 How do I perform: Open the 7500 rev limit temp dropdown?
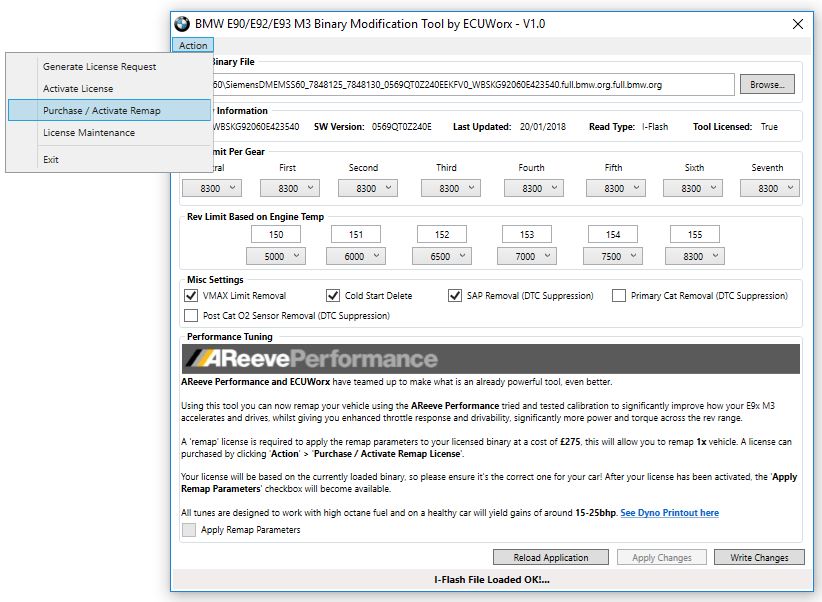point(613,256)
